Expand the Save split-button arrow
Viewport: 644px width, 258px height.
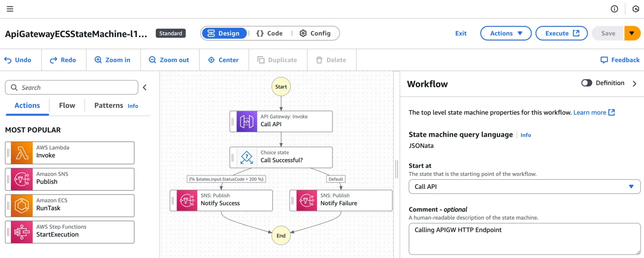632,33
